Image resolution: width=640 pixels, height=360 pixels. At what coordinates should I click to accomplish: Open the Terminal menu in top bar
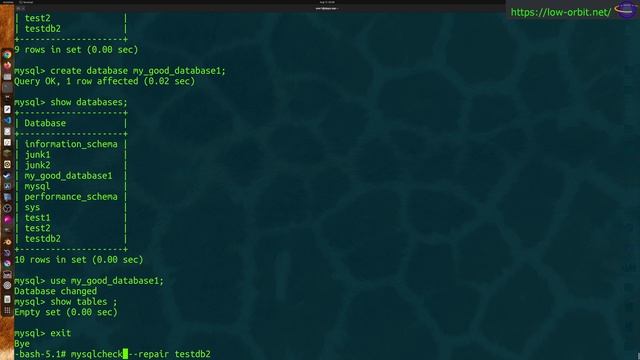[x=27, y=2]
